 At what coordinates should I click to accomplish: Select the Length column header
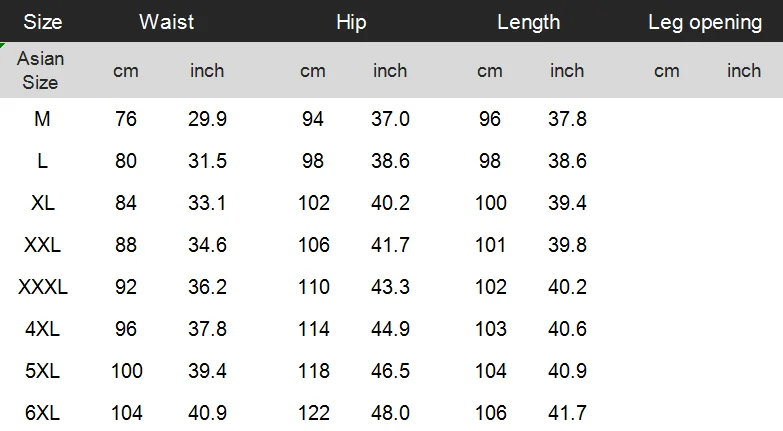[x=528, y=22]
